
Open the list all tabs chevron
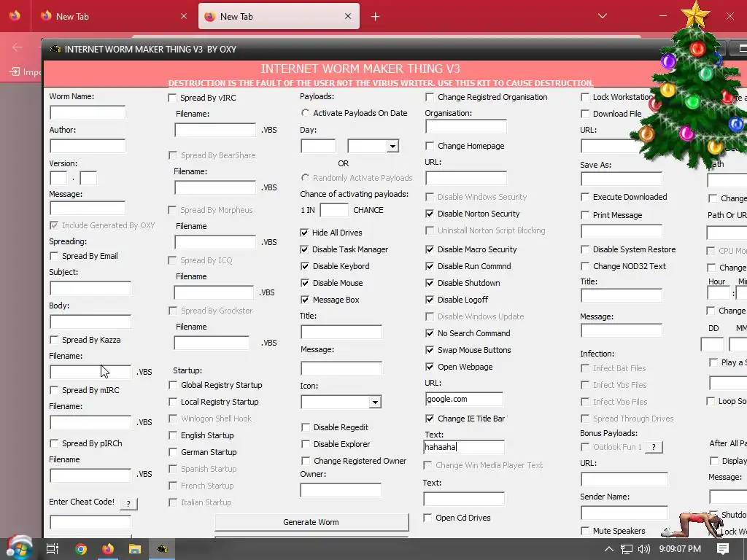pyautogui.click(x=602, y=16)
